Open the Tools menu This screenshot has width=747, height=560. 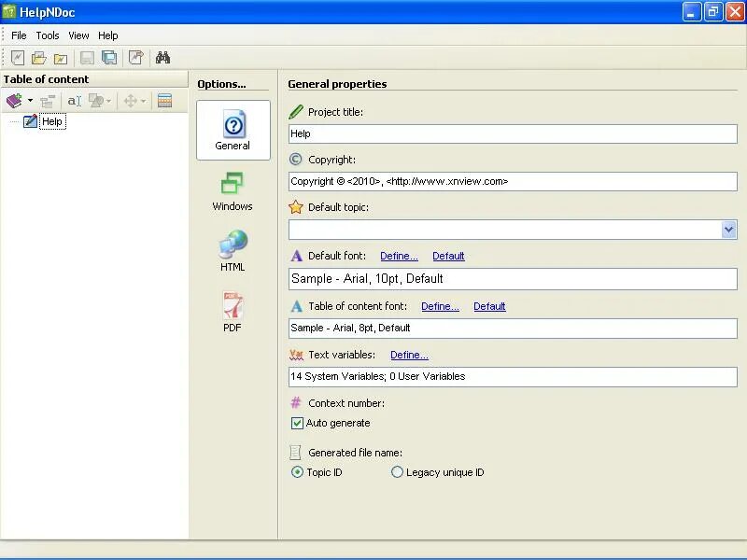(47, 35)
